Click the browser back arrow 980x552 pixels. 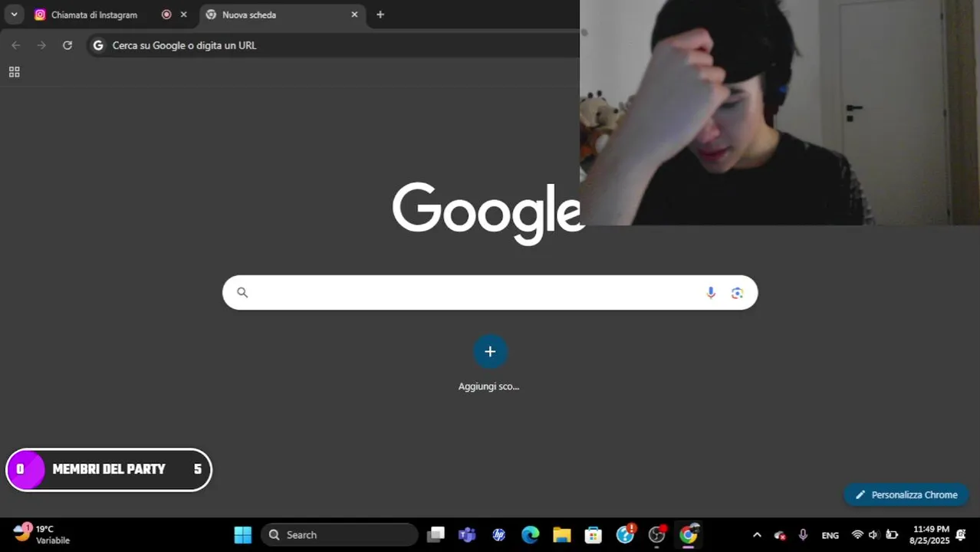(15, 45)
